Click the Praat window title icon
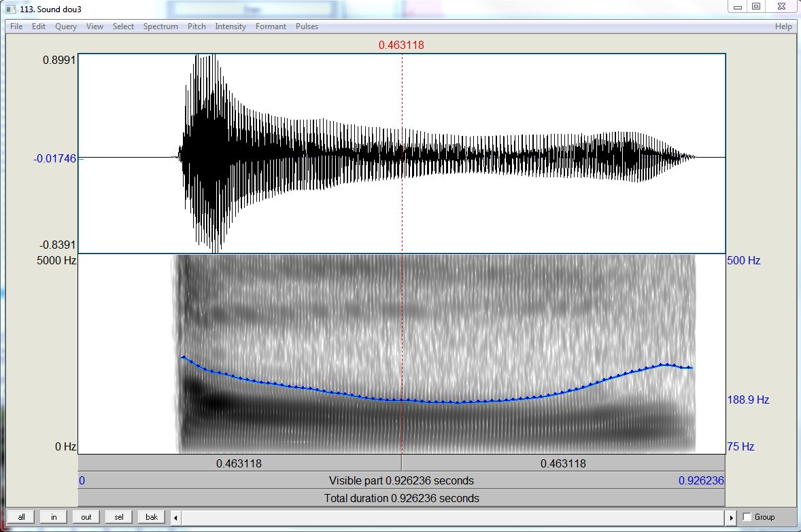 [x=10, y=9]
